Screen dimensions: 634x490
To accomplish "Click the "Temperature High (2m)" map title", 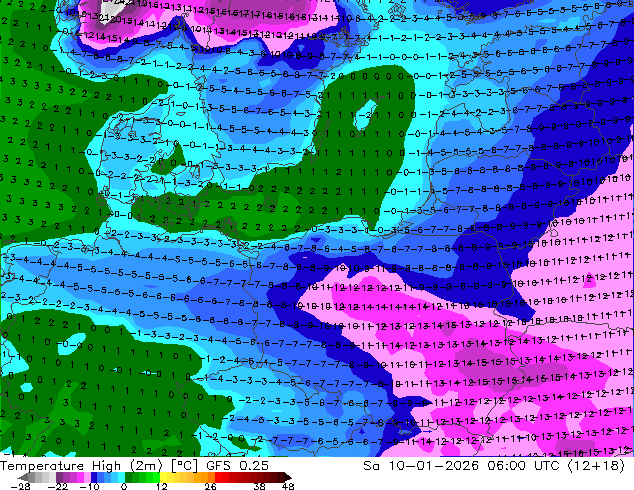I will tap(81, 466).
